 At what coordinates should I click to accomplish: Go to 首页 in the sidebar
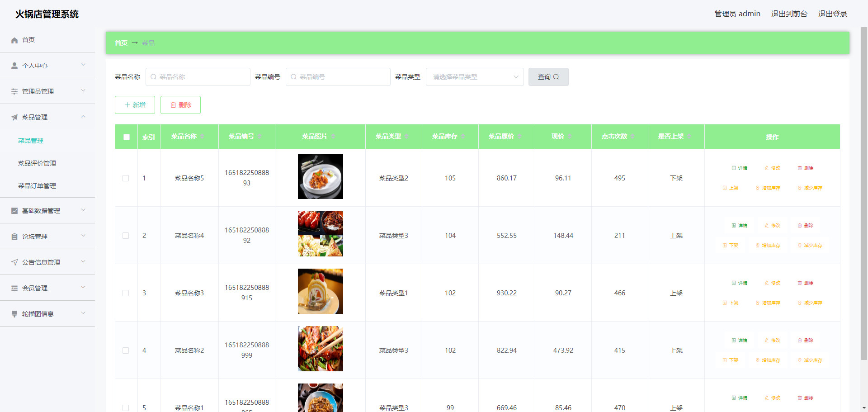click(x=47, y=40)
